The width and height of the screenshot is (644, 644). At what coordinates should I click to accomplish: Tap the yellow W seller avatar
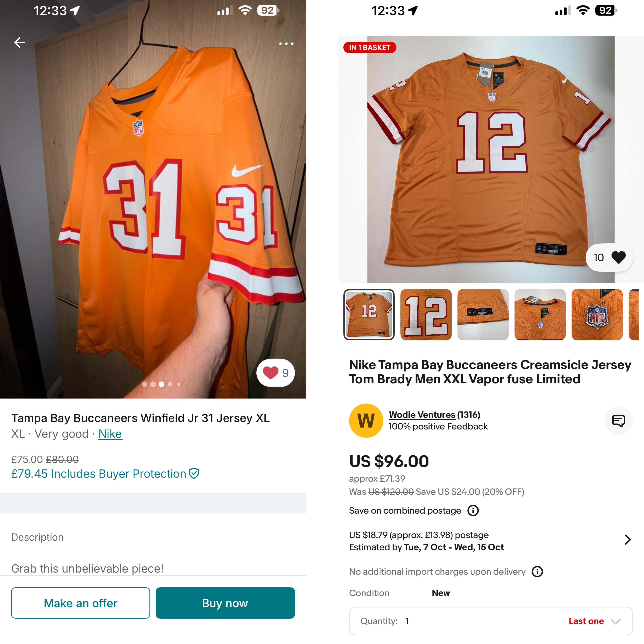point(366,421)
